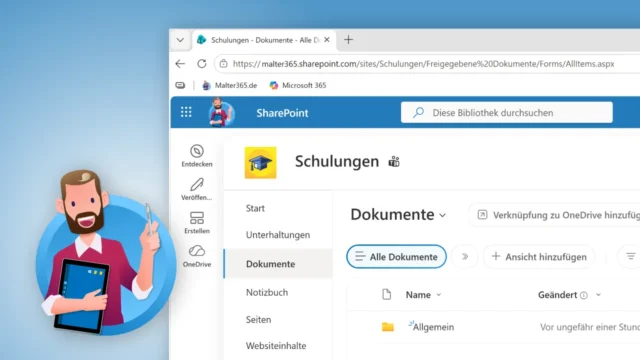Screen dimensions: 640x360
Task: Open Erstellen in the app bar
Action: (x=197, y=222)
